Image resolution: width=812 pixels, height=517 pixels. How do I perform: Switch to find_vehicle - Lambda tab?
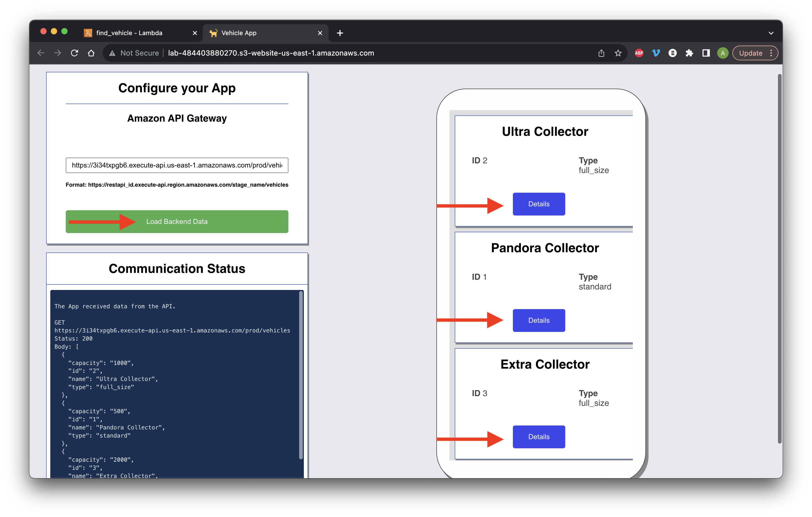coord(141,33)
